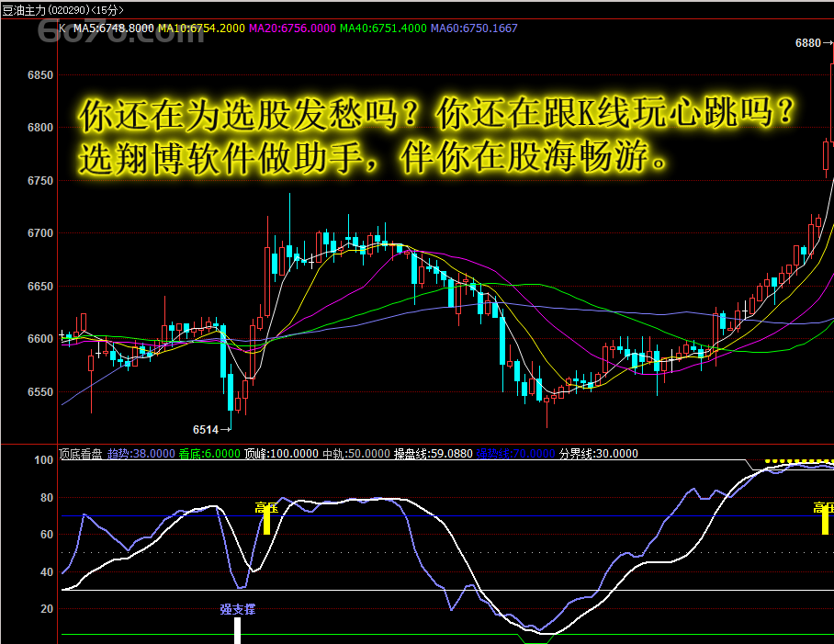Screen dimensions: 834x644
Task: Click the 20 indicator axis label
Action: click(x=47, y=609)
